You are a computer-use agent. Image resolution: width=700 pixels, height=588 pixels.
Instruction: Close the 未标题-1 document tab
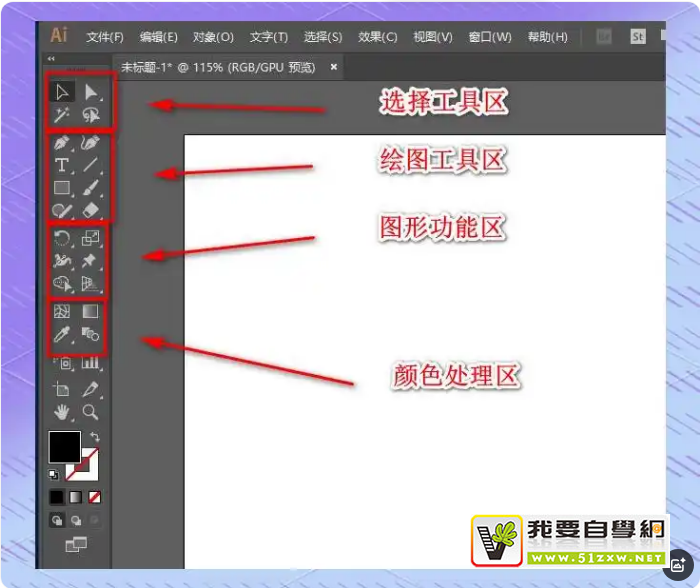(334, 67)
